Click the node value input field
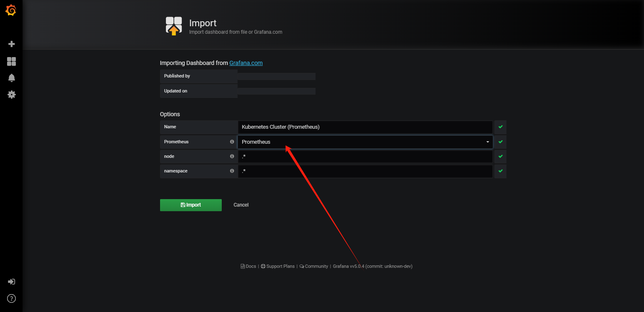 click(365, 157)
